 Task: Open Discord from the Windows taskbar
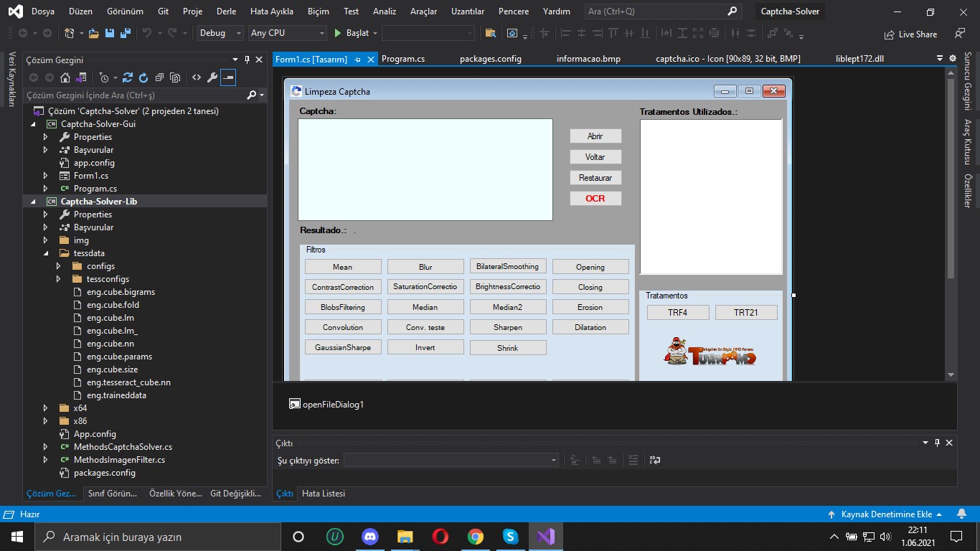(370, 537)
